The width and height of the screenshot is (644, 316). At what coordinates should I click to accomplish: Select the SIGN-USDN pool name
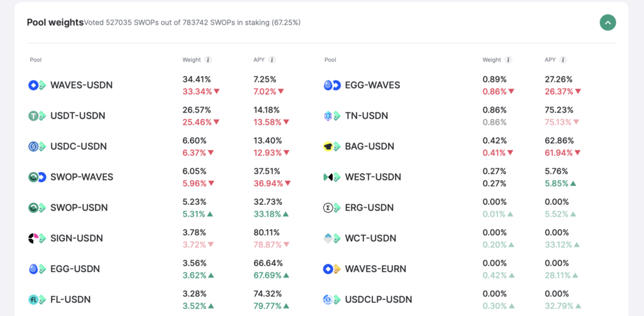coord(76,239)
